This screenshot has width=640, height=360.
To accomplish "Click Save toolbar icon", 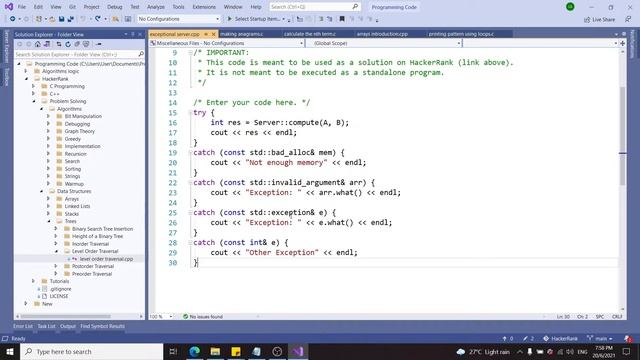I will click(x=61, y=19).
